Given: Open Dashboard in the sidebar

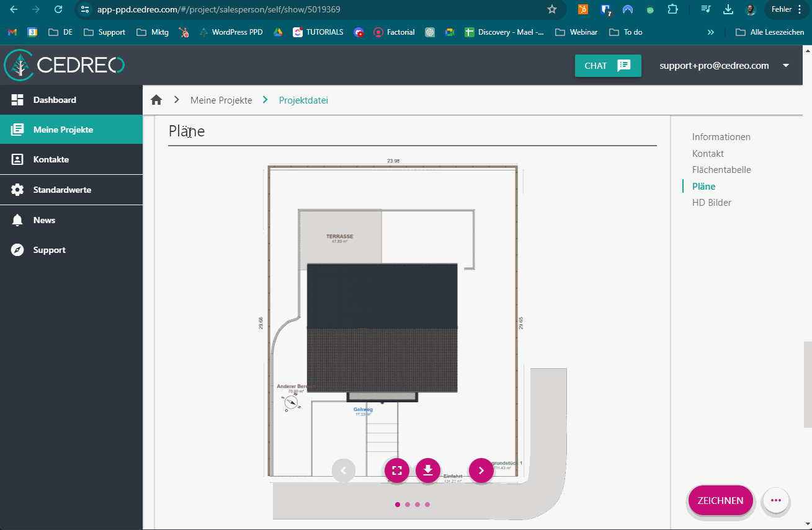Looking at the screenshot, I should 71,100.
